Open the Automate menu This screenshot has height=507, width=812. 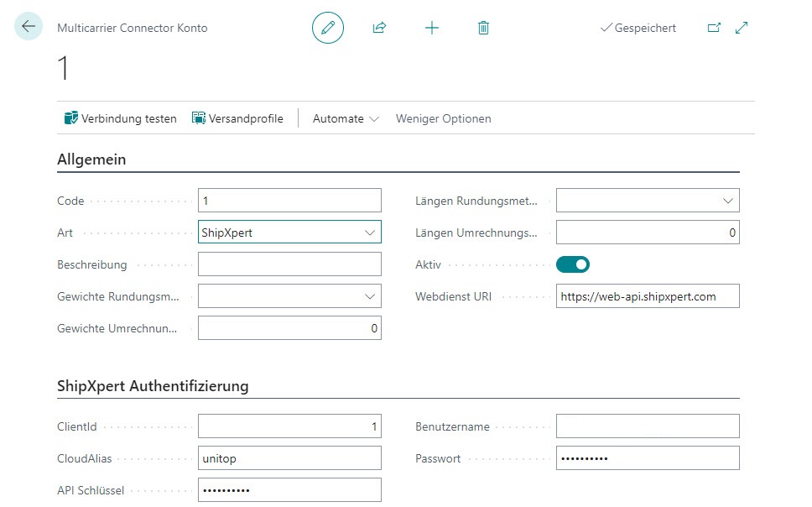(x=346, y=118)
